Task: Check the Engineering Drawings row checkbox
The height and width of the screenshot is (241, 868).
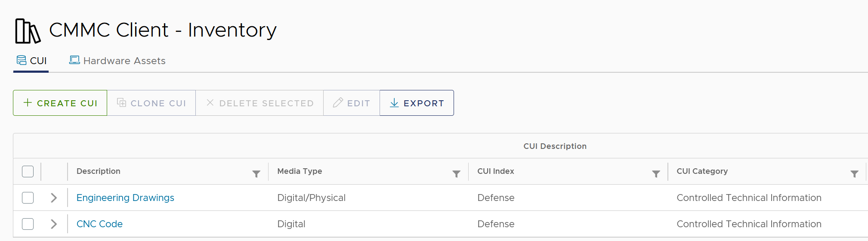Action: click(x=28, y=198)
